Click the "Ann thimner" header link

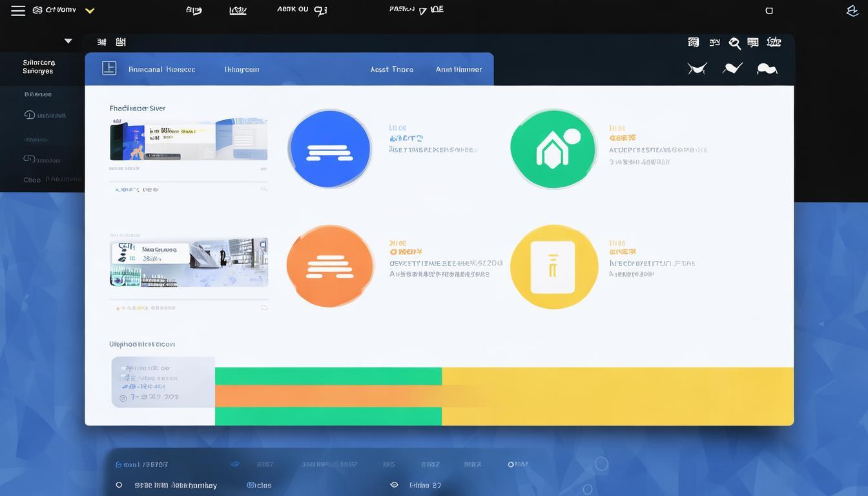click(459, 69)
